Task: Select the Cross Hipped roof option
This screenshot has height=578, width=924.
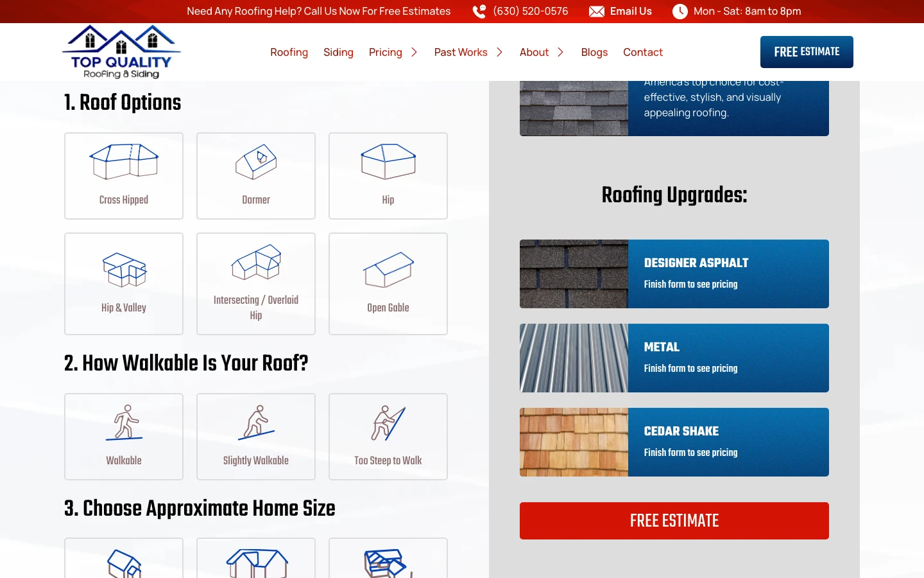Action: 123,175
